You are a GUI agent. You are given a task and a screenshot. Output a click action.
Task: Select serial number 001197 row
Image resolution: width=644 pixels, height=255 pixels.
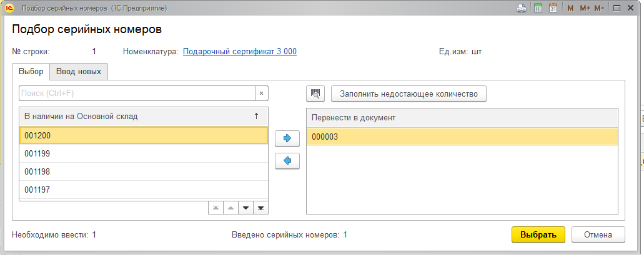click(x=144, y=190)
